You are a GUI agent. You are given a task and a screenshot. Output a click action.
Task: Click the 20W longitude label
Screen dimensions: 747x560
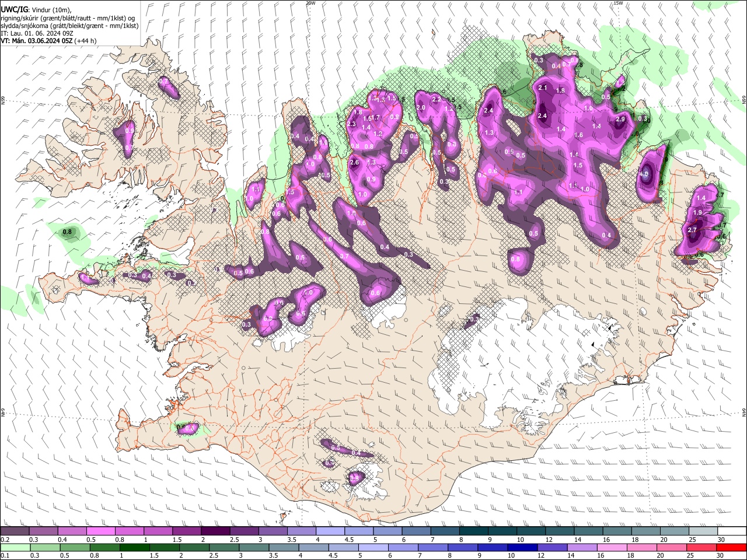(x=310, y=3)
